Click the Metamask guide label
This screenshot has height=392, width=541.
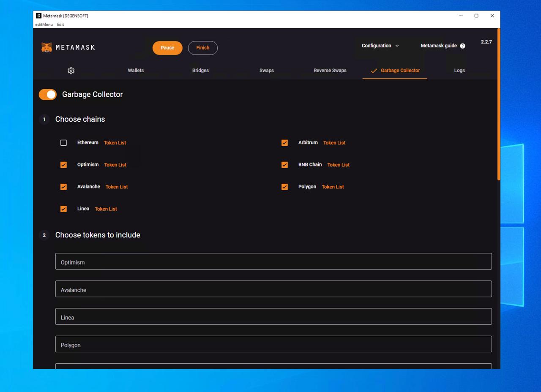click(x=439, y=46)
